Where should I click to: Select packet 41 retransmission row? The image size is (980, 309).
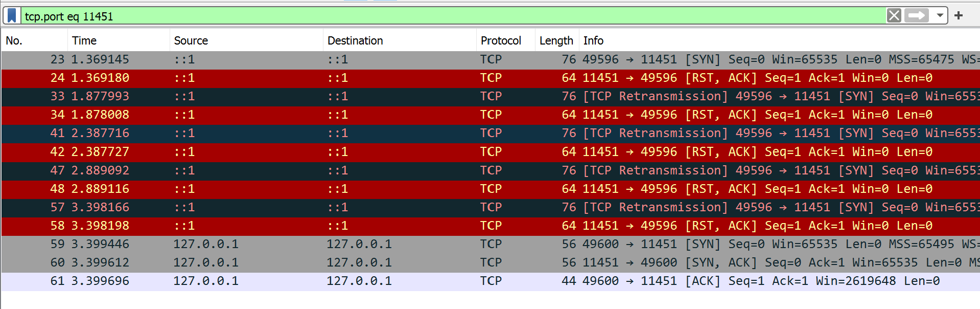[x=491, y=134]
